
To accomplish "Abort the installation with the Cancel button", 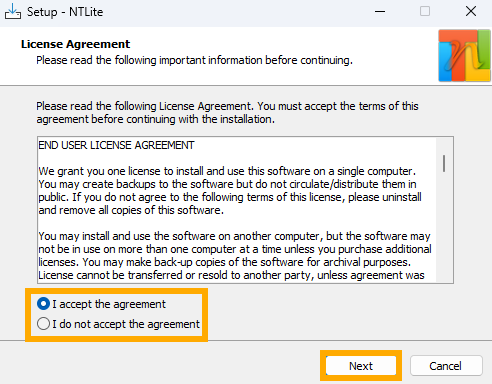I will (446, 366).
